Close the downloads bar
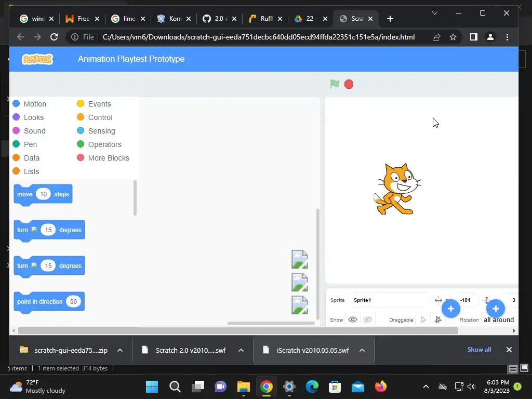 (509, 350)
